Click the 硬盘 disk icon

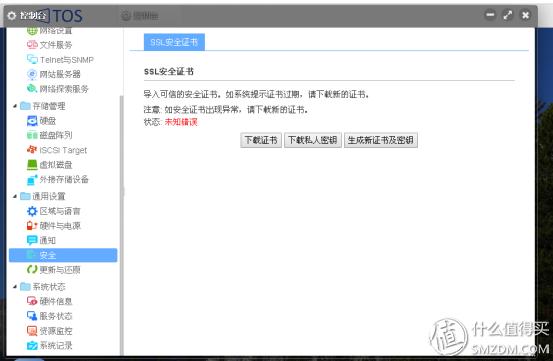[x=32, y=121]
